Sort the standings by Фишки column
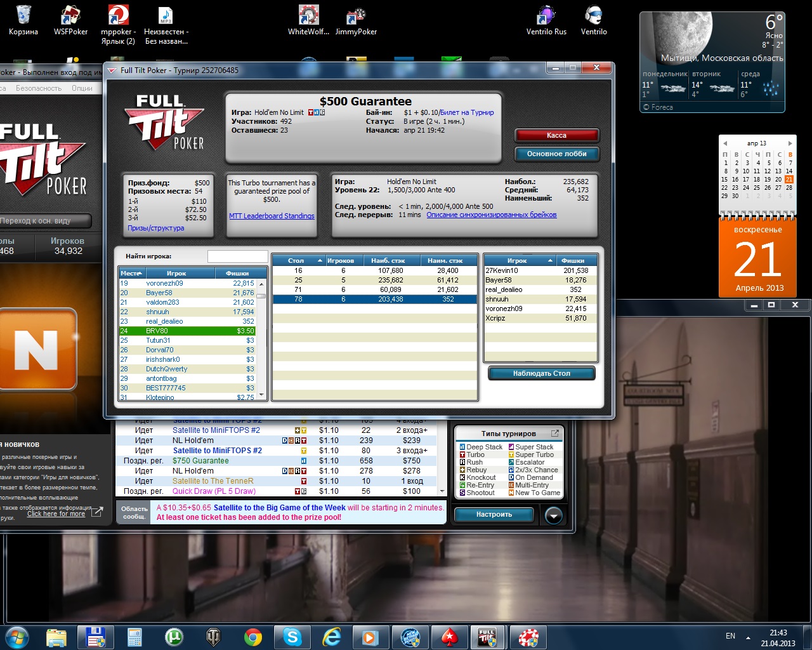The image size is (812, 650). [237, 273]
